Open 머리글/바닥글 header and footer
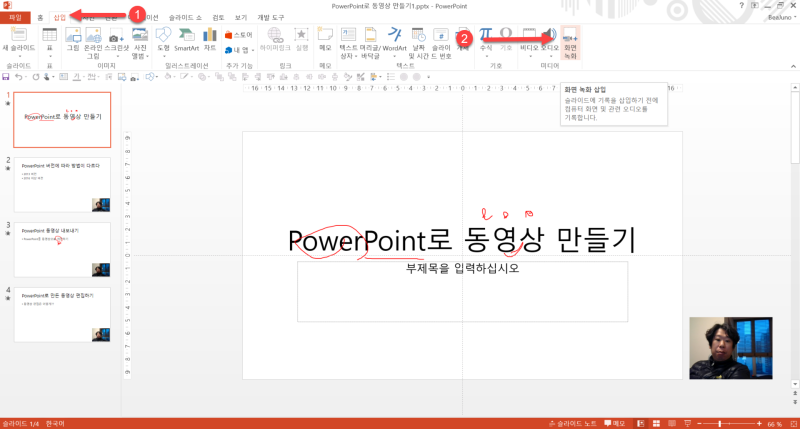 [x=370, y=43]
